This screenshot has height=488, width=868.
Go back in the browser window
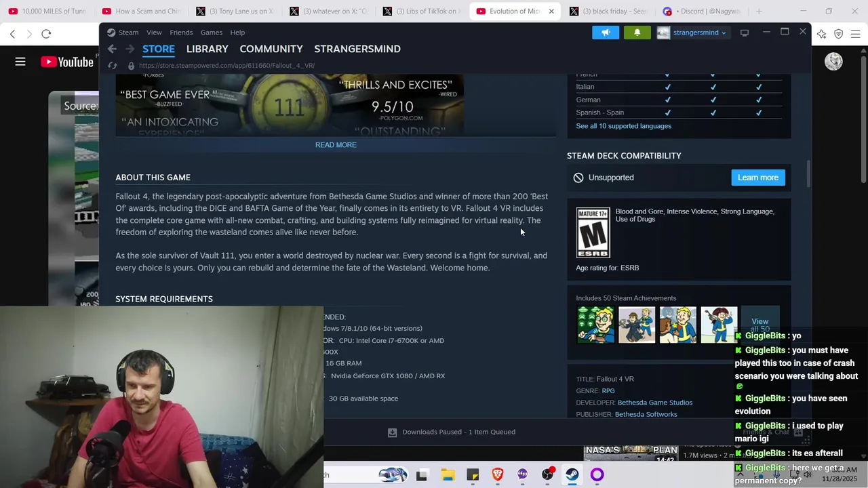pyautogui.click(x=12, y=34)
